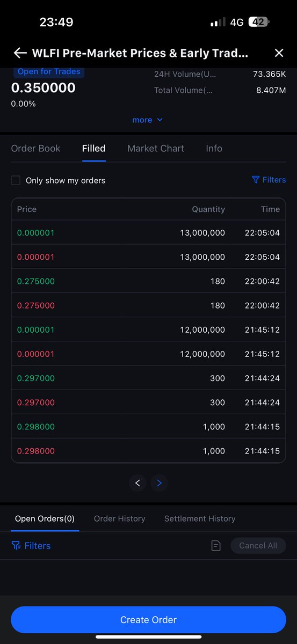The image size is (297, 644).
Task: Tap the Open for Trades badge
Action: [49, 72]
